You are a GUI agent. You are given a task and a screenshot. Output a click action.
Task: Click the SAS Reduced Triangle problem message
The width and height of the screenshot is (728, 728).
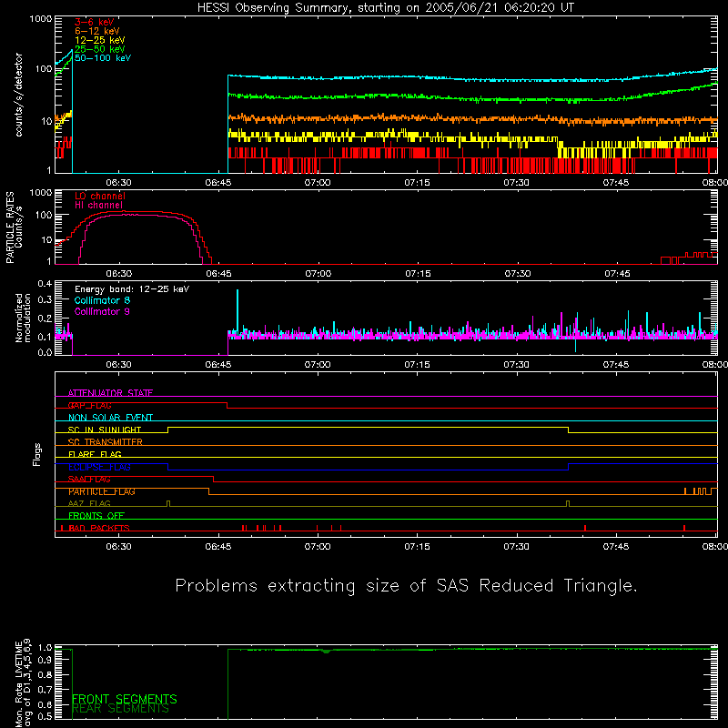tap(406, 586)
